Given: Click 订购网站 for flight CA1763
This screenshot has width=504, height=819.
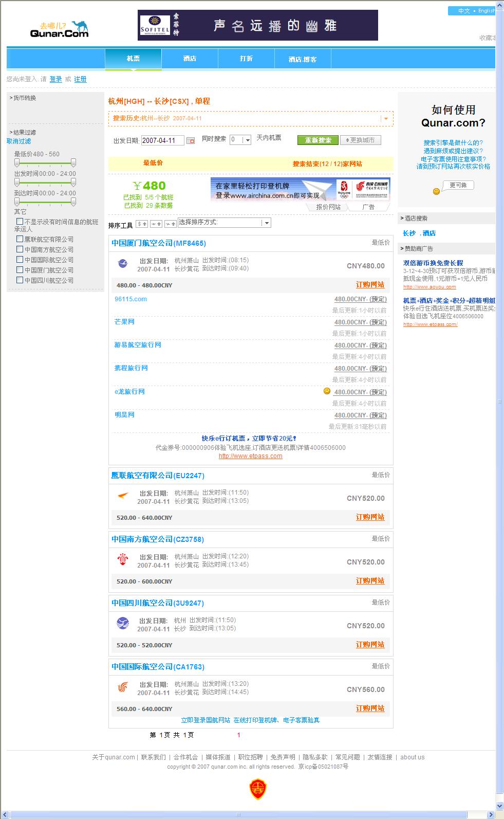Looking at the screenshot, I should 370,708.
